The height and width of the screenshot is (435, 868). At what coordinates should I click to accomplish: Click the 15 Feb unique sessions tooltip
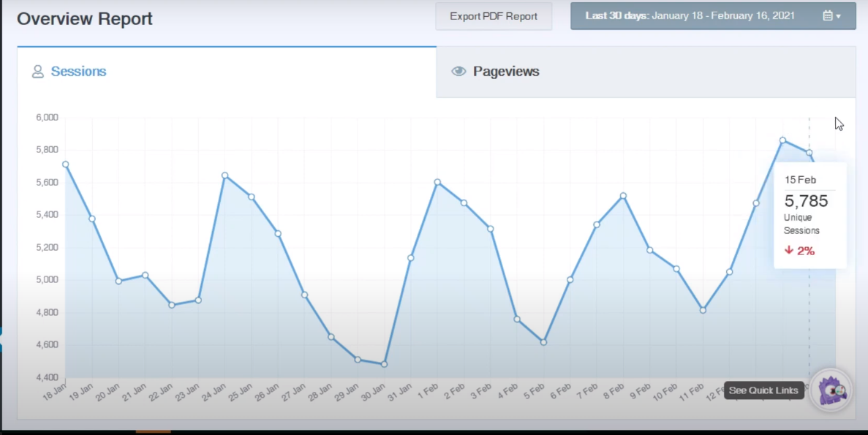[x=809, y=216]
